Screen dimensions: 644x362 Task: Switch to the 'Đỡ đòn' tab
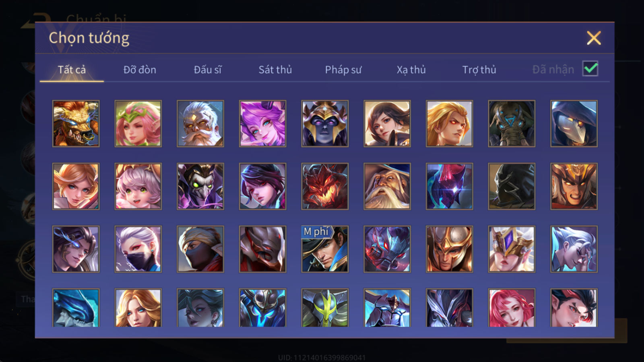coord(140,70)
